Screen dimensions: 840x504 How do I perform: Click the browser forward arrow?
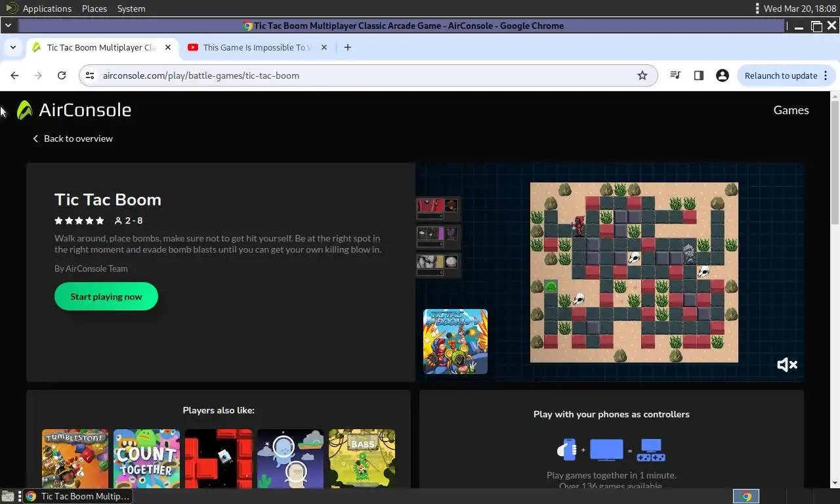38,75
